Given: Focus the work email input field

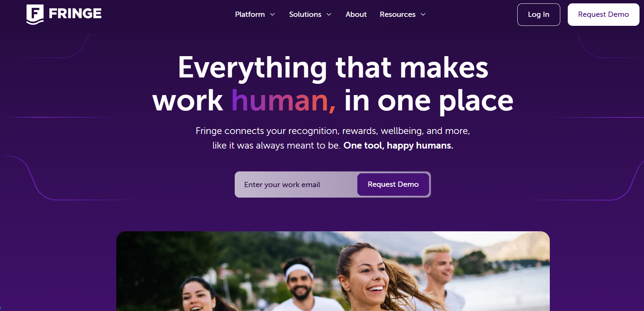Looking at the screenshot, I should (x=296, y=185).
